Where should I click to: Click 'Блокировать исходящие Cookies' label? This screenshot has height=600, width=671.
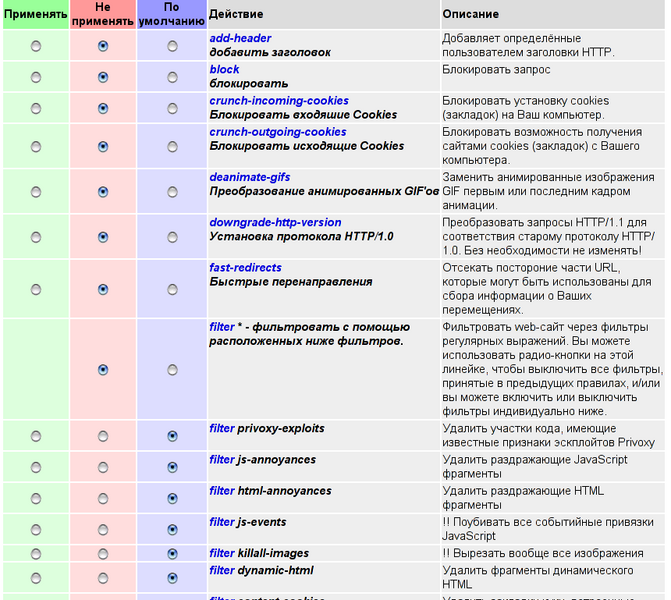coord(306,146)
